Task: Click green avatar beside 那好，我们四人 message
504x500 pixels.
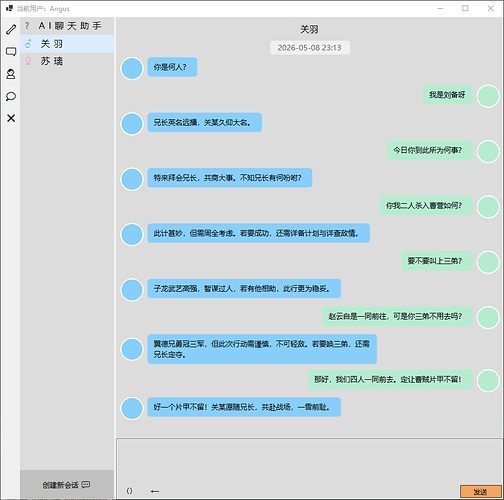Action: pyautogui.click(x=488, y=380)
